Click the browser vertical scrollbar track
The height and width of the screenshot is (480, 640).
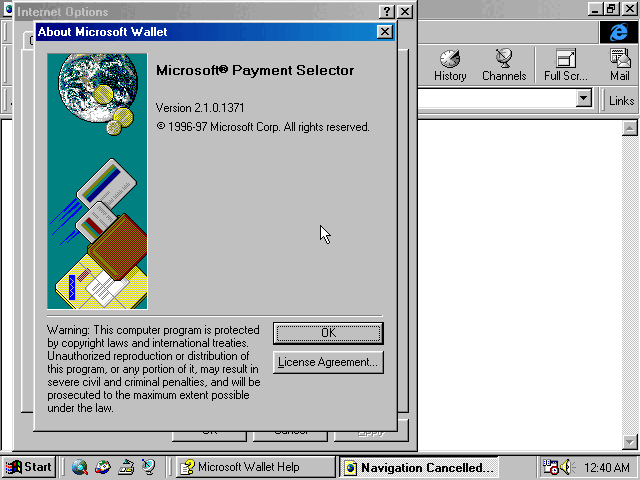click(x=629, y=285)
